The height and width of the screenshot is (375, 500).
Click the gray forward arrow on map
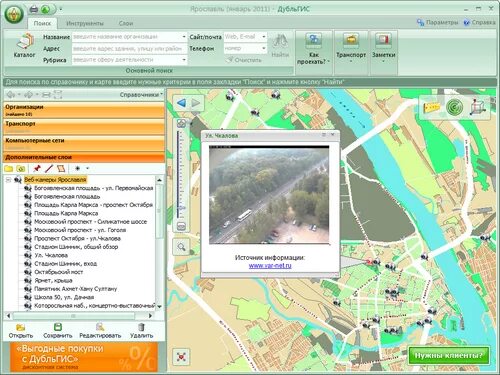(196, 103)
